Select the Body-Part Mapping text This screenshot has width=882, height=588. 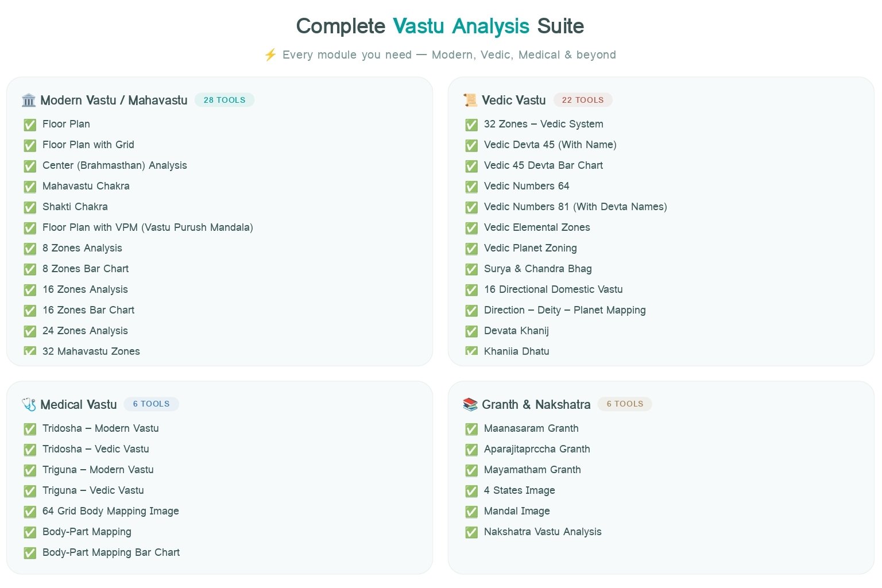(87, 532)
